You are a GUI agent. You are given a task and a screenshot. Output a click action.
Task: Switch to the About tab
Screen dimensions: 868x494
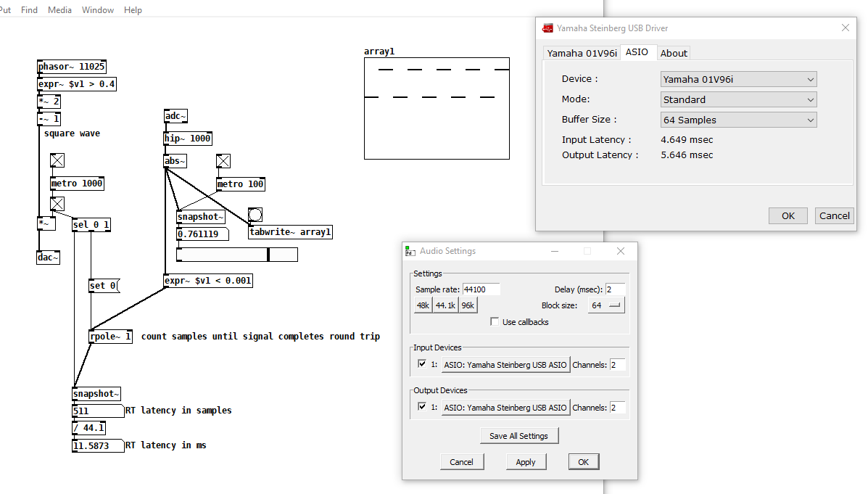674,53
